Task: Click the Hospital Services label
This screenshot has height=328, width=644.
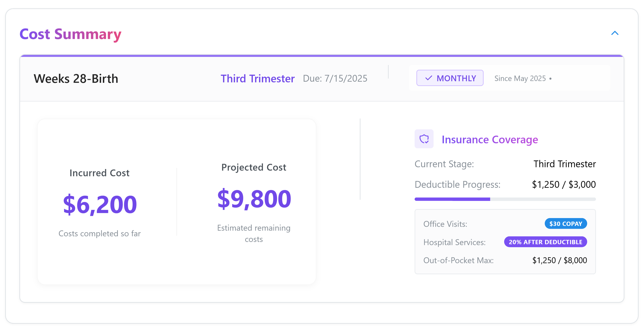Action: coord(454,242)
